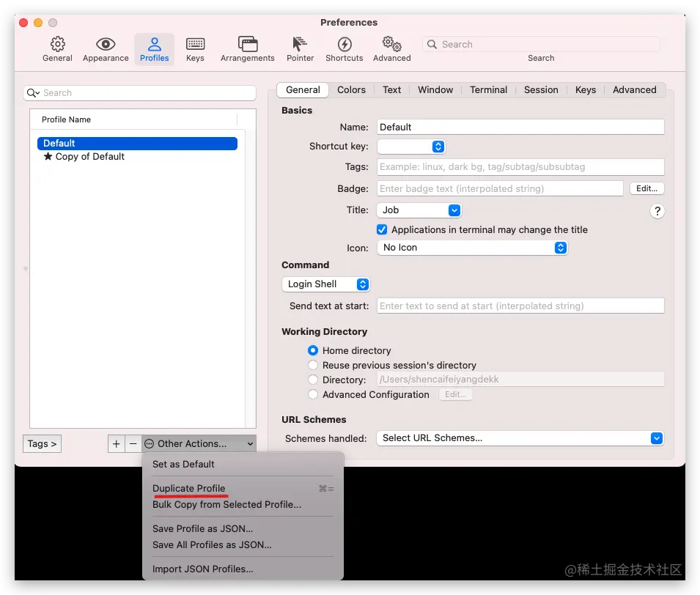The width and height of the screenshot is (700, 595).
Task: Choose Import JSON Profiles menu item
Action: coord(243,569)
